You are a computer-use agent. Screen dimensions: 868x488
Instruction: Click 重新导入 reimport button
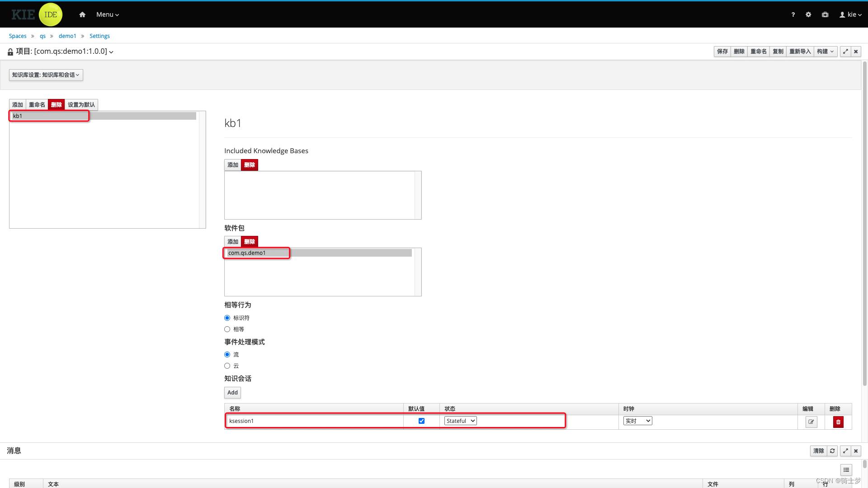[800, 52]
